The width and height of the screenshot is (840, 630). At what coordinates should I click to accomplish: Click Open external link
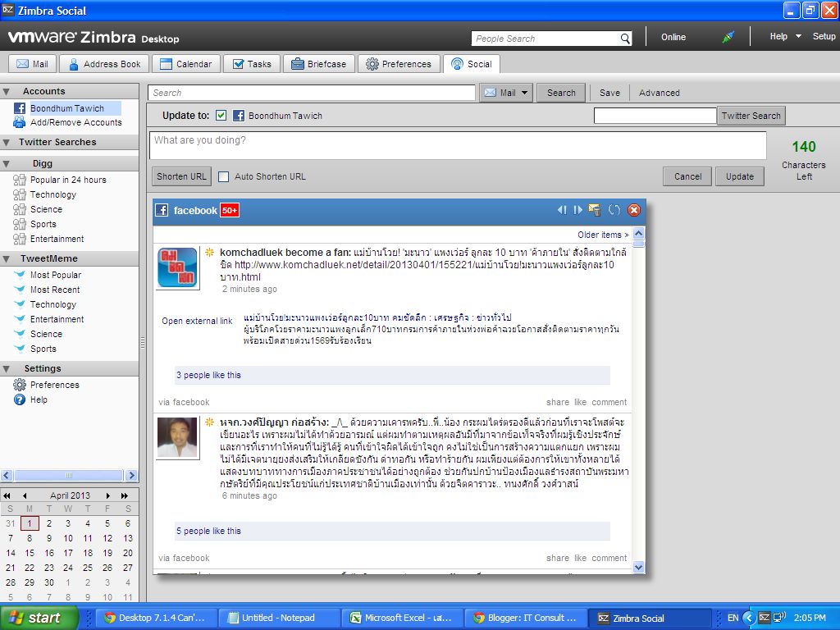[197, 321]
